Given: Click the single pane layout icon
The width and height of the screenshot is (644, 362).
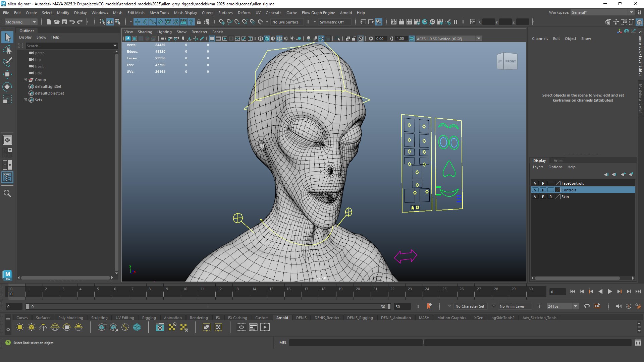Looking at the screenshot, I should [x=7, y=140].
